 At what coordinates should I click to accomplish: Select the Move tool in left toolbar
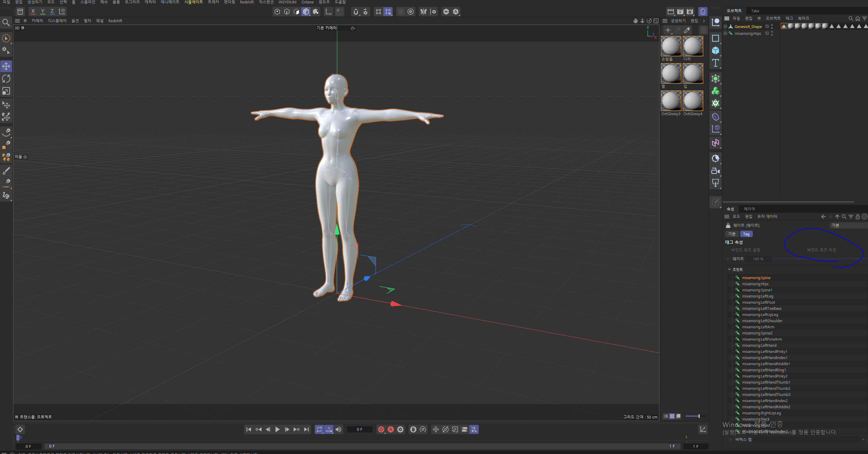pos(6,66)
